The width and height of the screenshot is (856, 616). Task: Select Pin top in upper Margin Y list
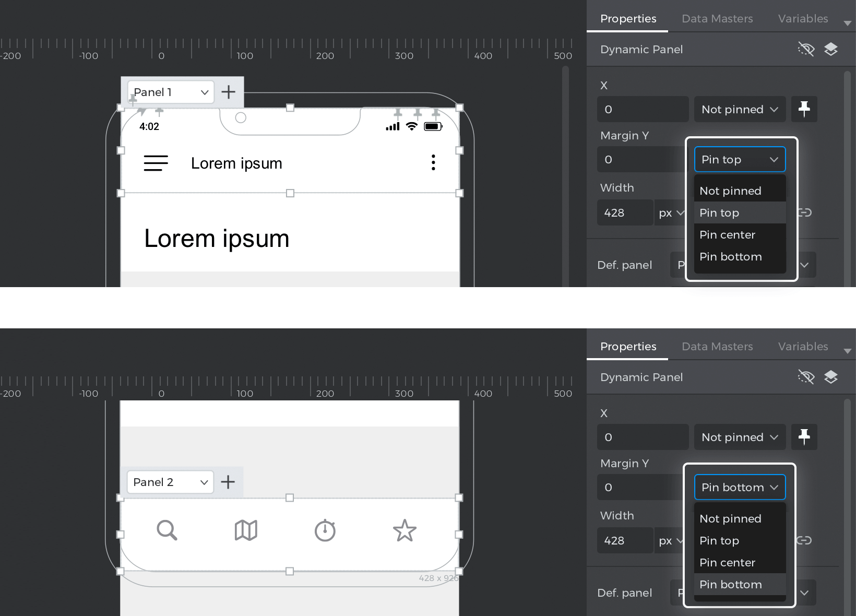pos(740,212)
